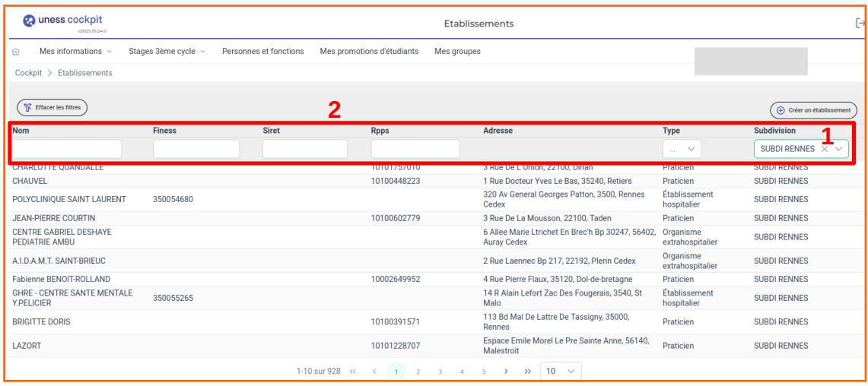Image resolution: width=868 pixels, height=386 pixels.
Task: Jump to the first results page
Action: tap(353, 372)
